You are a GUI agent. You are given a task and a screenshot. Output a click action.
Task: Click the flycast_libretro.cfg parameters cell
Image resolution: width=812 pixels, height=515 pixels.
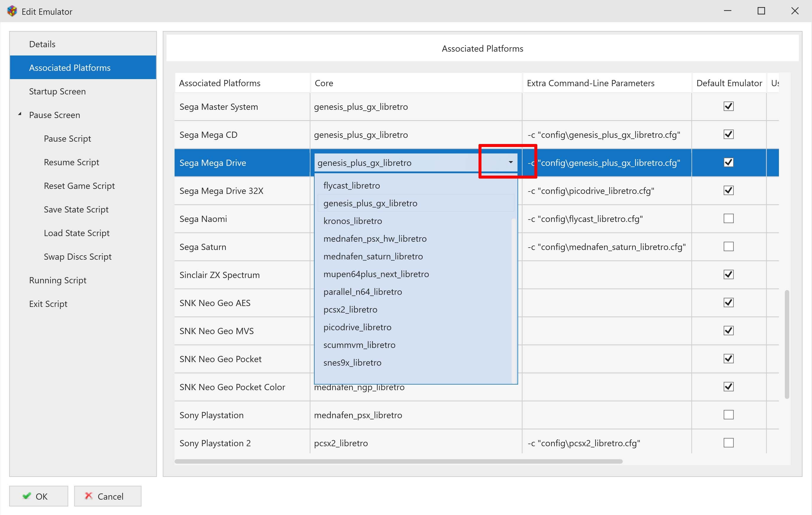(x=607, y=219)
